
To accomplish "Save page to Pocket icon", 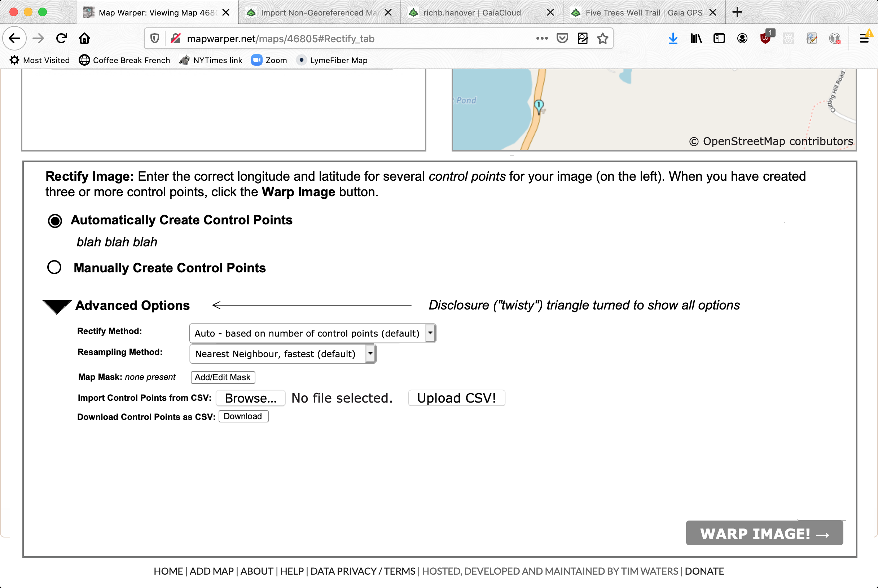I will (562, 38).
